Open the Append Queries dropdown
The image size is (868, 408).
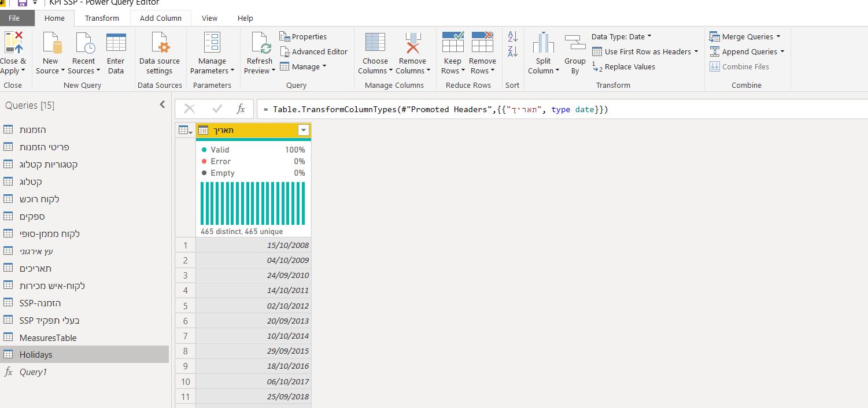pos(782,51)
